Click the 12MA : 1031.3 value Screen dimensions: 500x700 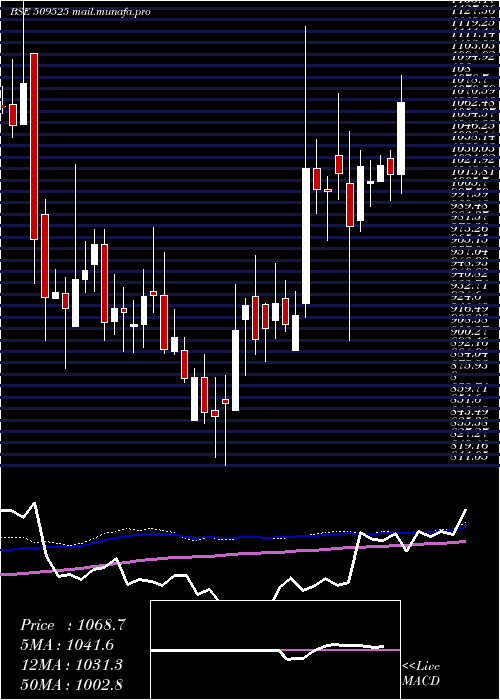72,665
